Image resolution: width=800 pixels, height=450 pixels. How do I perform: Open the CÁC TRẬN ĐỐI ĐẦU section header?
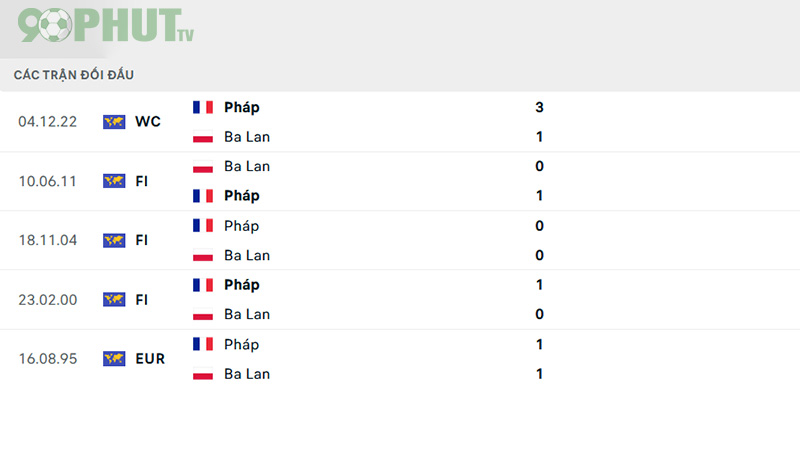click(73, 75)
